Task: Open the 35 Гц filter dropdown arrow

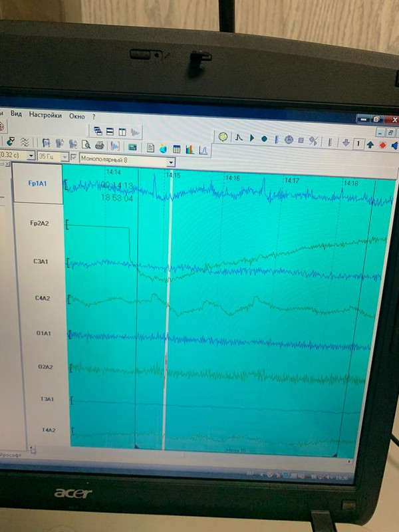Action: click(x=65, y=157)
